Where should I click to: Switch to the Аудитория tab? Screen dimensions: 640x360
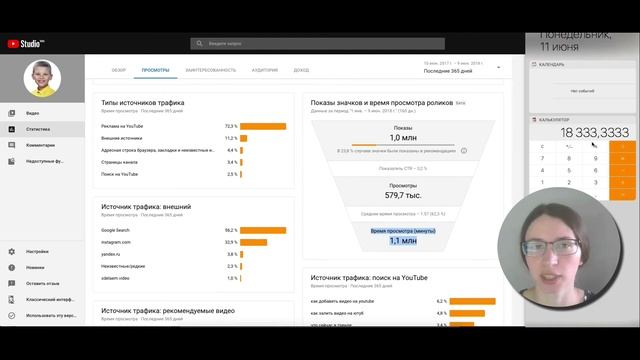pos(264,70)
